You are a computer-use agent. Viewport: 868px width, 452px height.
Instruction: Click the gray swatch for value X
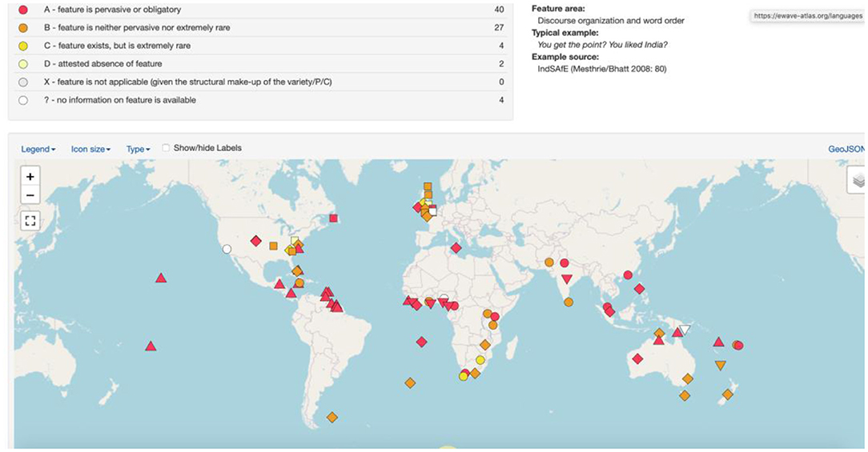coord(23,82)
